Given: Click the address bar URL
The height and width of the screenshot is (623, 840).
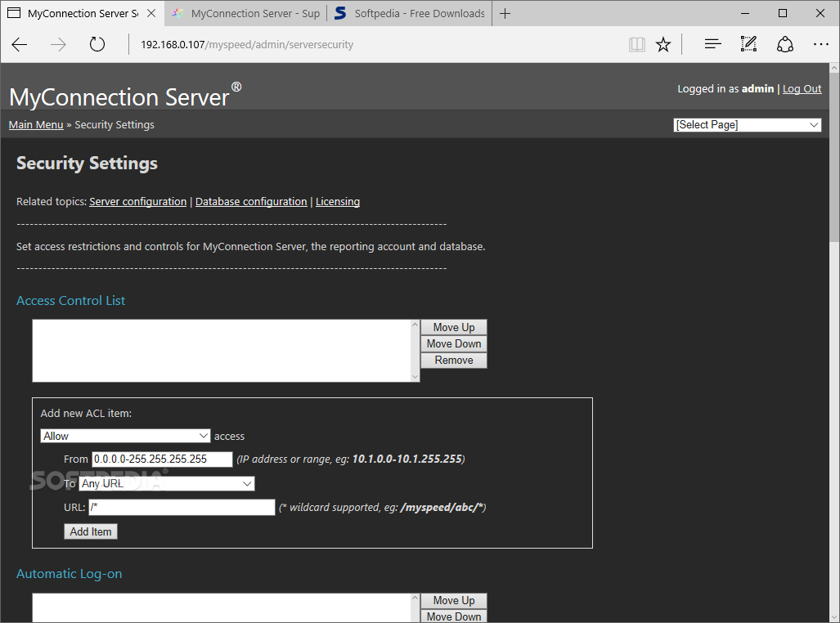Looking at the screenshot, I should (246, 44).
